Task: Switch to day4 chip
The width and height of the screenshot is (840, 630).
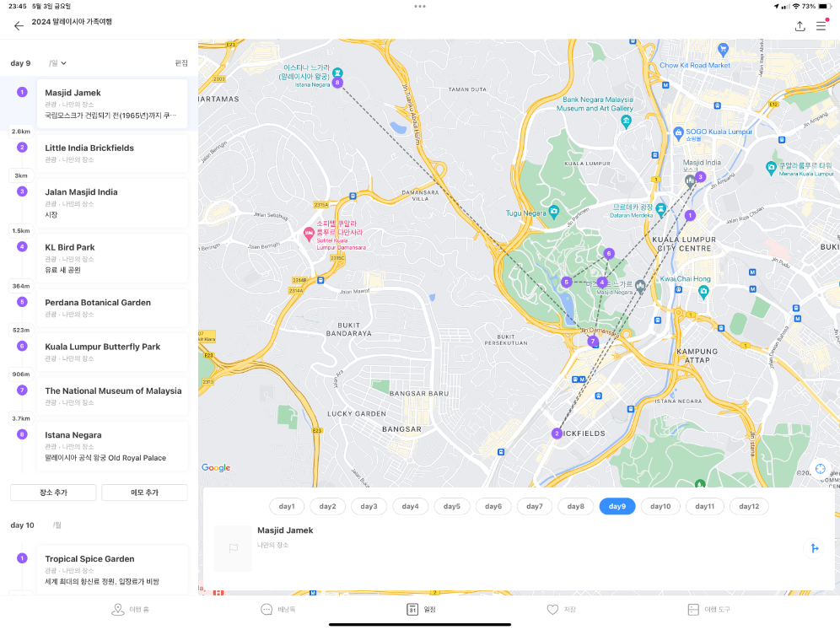Action: (411, 506)
